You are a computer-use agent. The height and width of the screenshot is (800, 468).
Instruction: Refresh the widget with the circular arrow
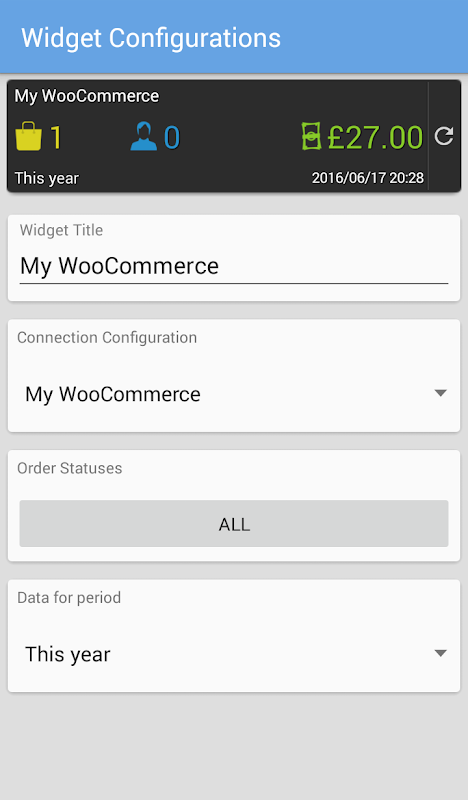point(444,136)
